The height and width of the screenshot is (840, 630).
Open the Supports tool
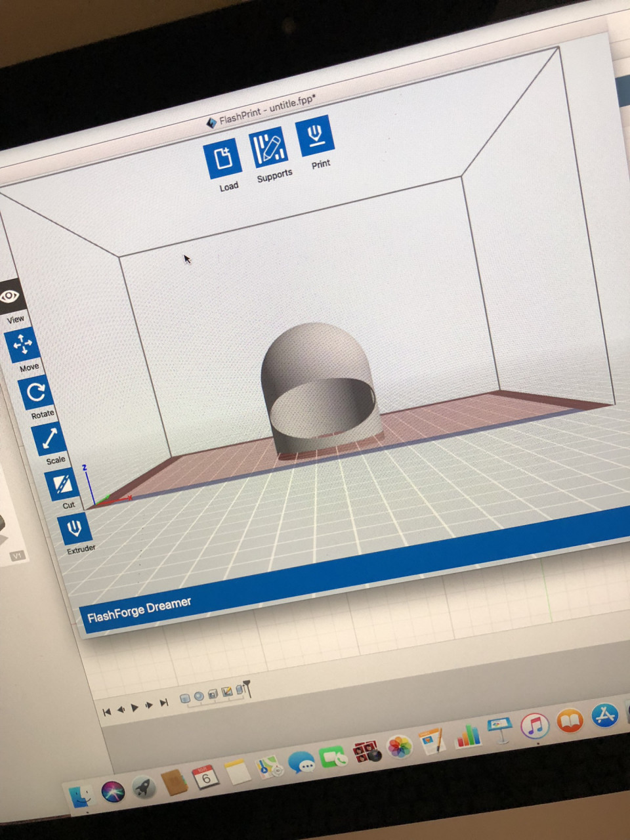tap(268, 147)
